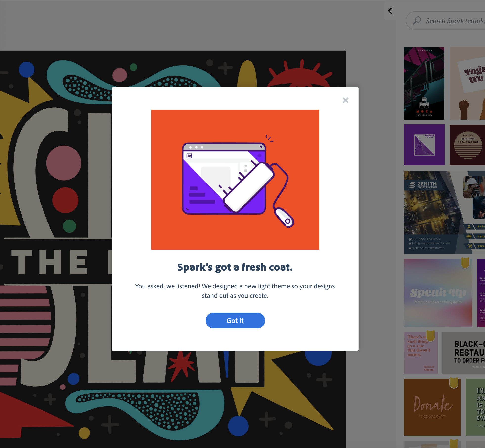Click the search magnifier icon

(x=417, y=20)
